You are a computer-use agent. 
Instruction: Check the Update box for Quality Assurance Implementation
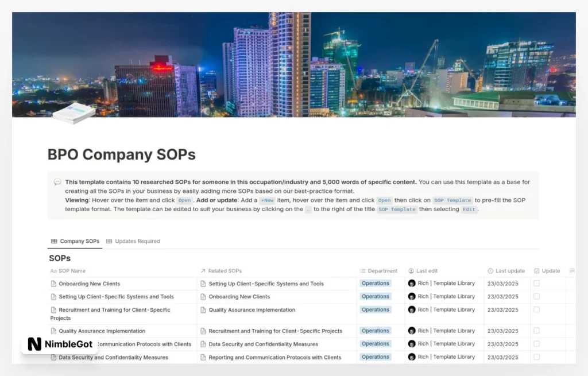coord(537,330)
